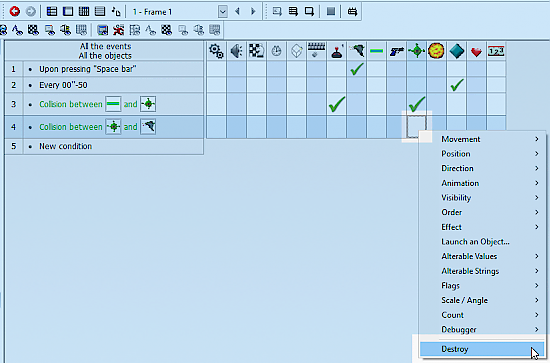Image resolution: width=550 pixels, height=363 pixels.
Task: Select the spaceship object column icon
Action: click(x=357, y=51)
